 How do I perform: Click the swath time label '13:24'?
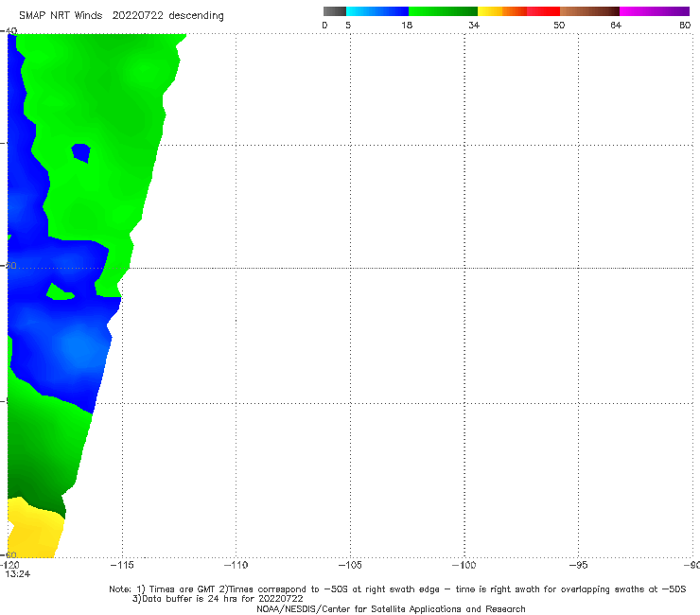[x=18, y=574]
